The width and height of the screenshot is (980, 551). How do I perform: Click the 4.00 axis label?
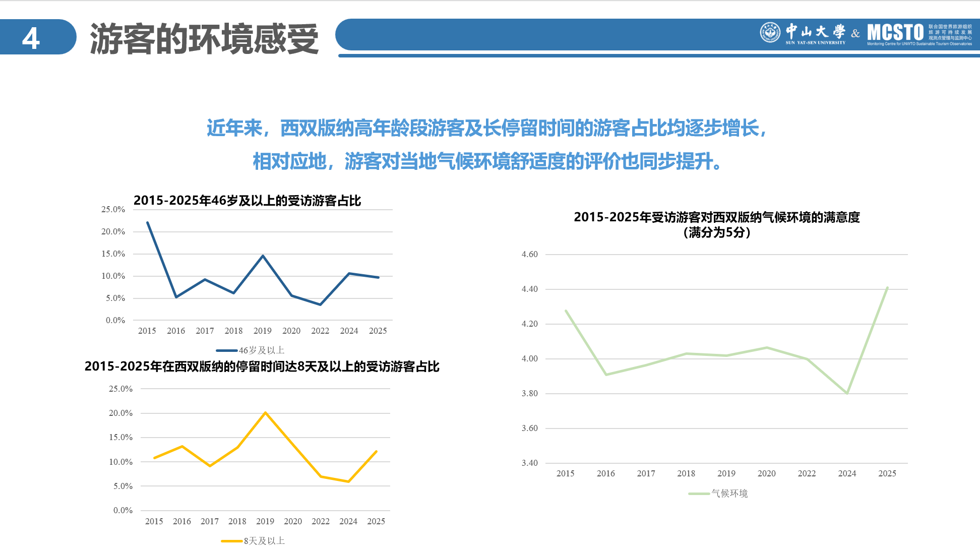529,359
